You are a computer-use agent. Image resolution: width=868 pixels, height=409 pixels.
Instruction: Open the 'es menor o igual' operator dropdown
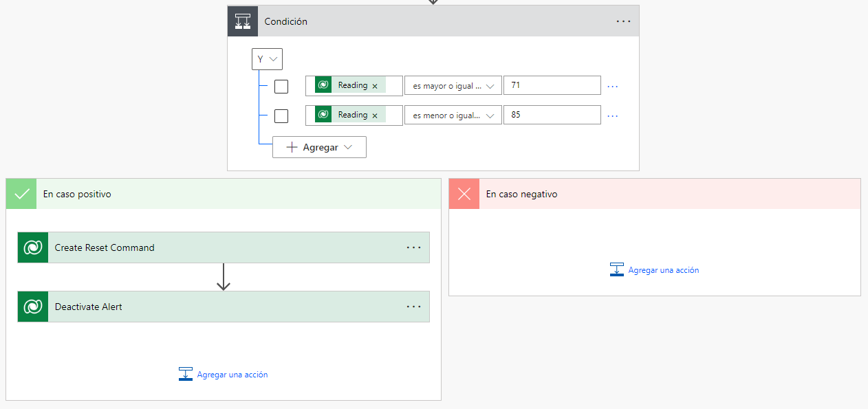pos(453,115)
